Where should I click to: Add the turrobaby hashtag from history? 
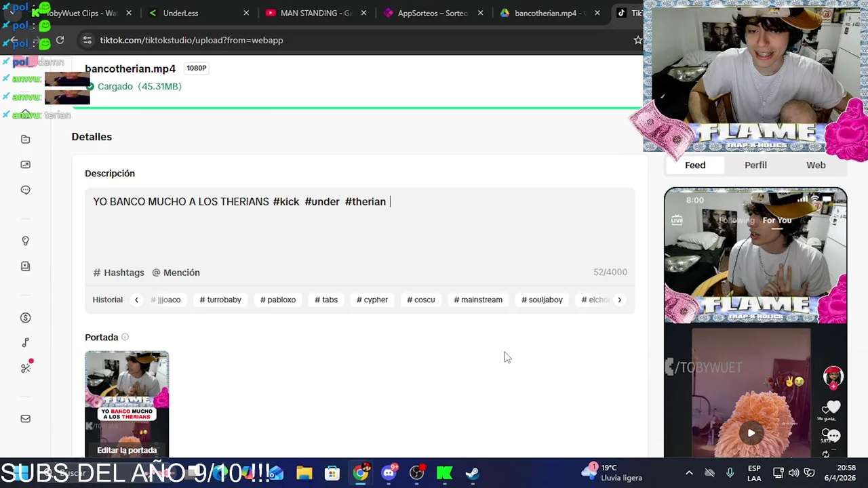[220, 300]
